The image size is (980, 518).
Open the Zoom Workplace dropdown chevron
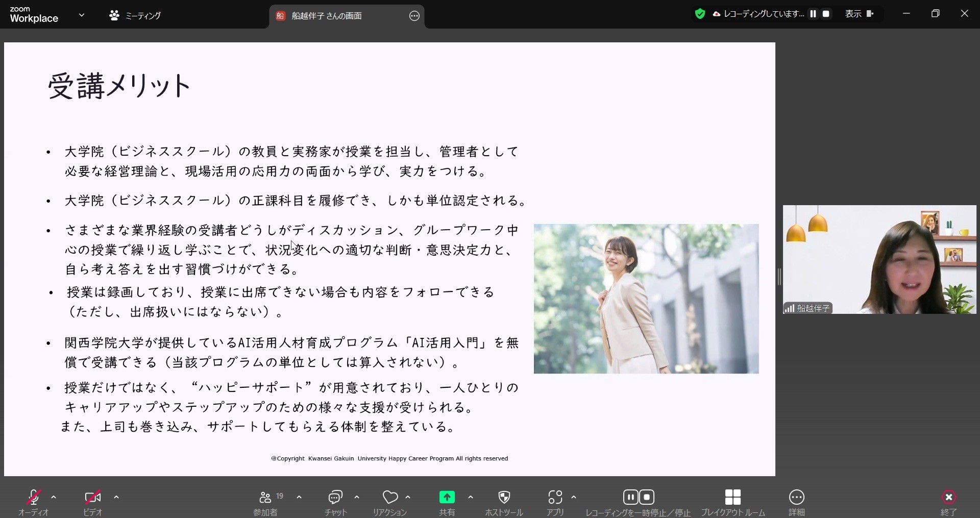coord(82,15)
